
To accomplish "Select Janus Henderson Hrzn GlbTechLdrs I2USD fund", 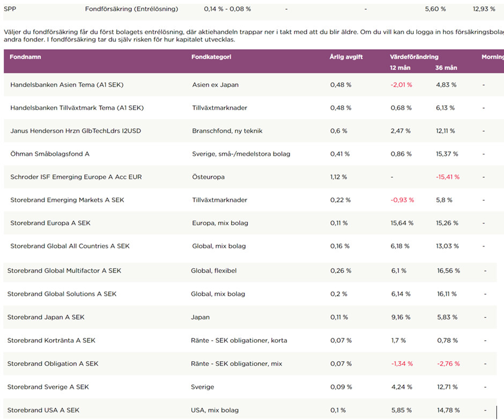I will tap(76, 131).
